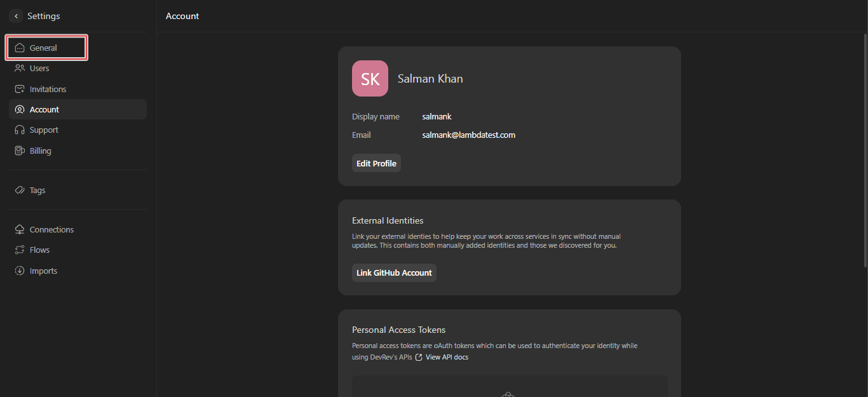Click the Tags label icon

[20, 191]
